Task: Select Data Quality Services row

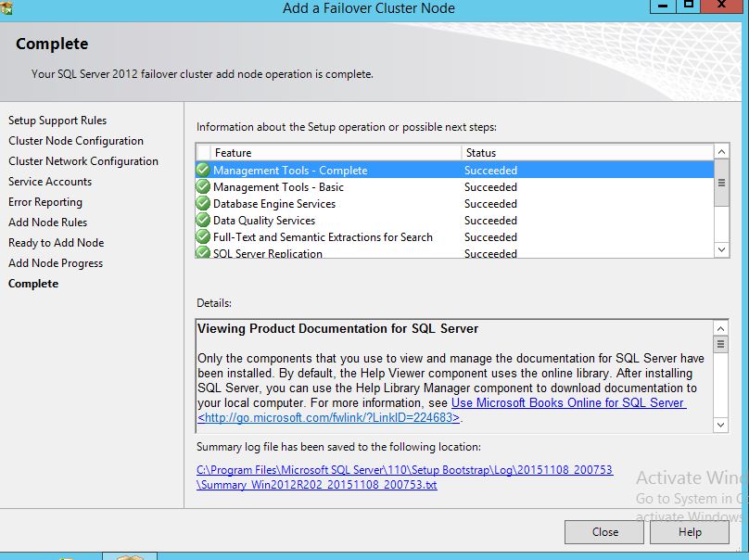Action: [x=454, y=221]
